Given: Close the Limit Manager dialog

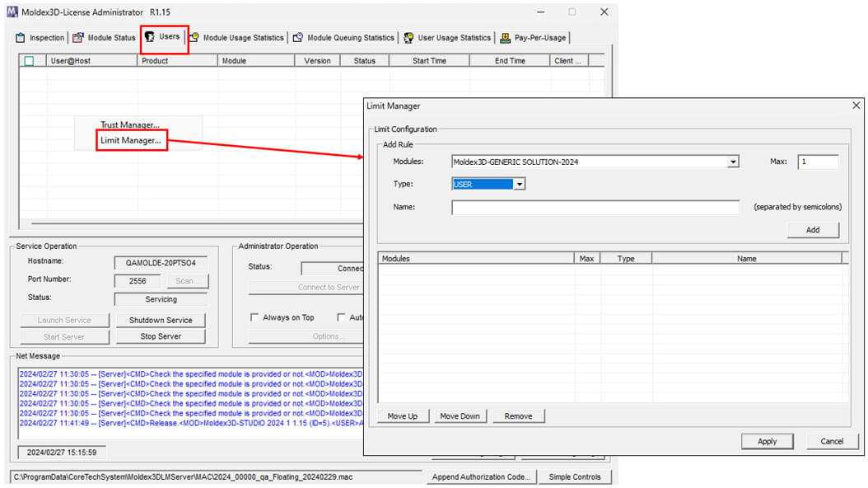Looking at the screenshot, I should [x=856, y=106].
